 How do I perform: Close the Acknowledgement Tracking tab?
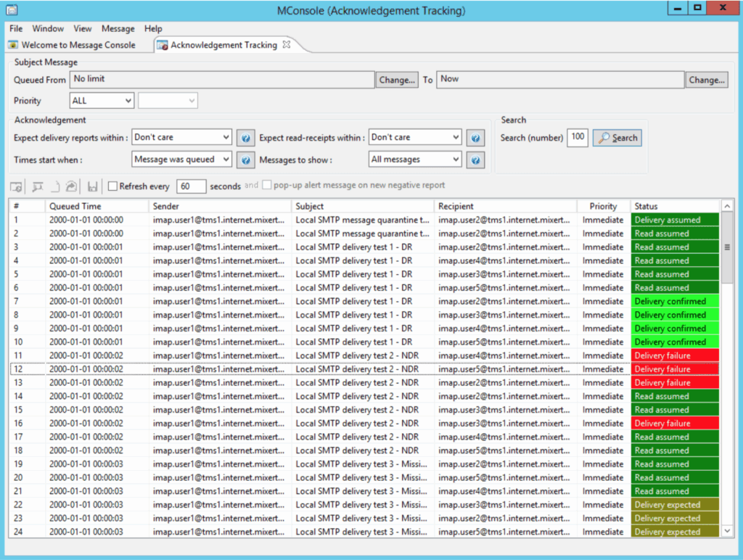tap(286, 44)
